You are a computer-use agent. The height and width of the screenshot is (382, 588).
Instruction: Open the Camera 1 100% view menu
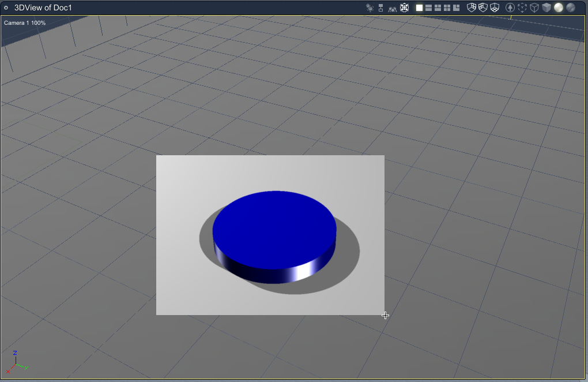tap(25, 23)
